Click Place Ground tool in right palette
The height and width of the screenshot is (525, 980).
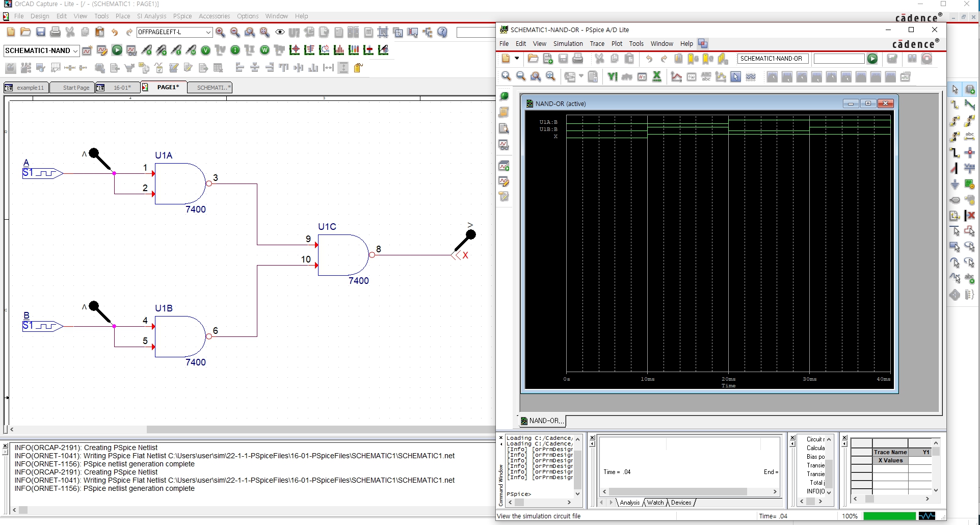(x=955, y=184)
